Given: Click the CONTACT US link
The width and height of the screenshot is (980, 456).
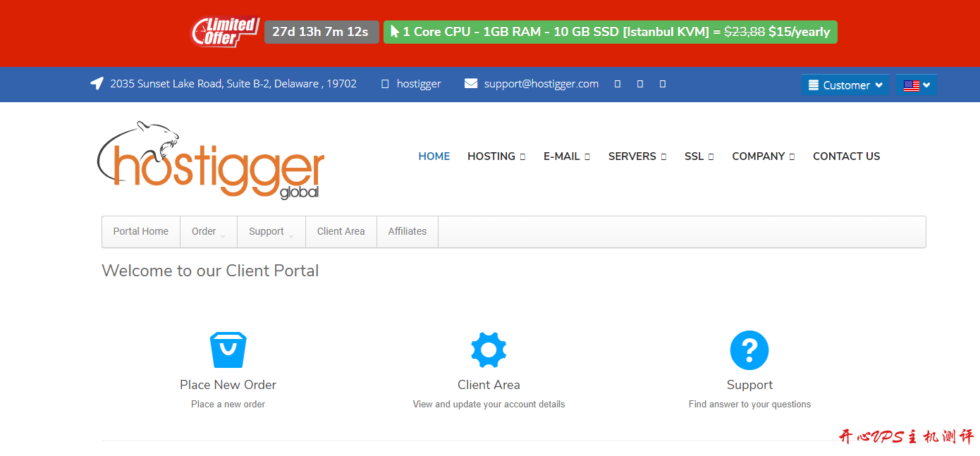Looking at the screenshot, I should [x=846, y=156].
